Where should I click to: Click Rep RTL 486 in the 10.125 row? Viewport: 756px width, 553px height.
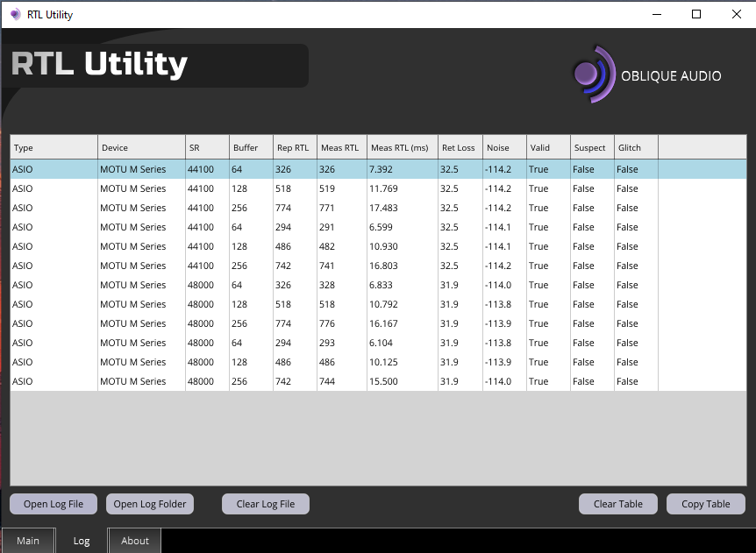(x=283, y=362)
